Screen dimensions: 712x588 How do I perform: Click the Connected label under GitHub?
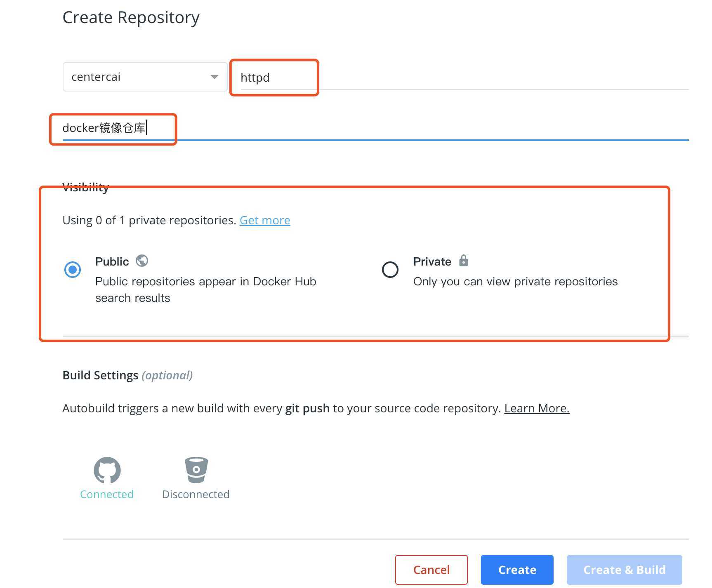107,494
